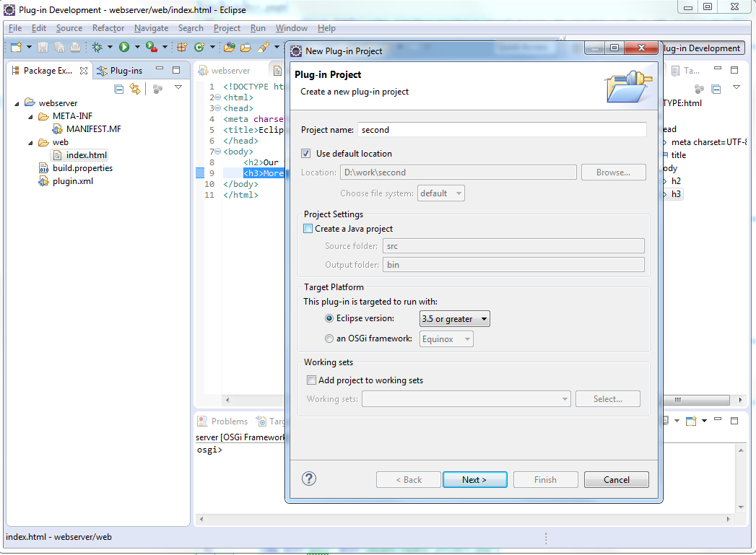
Task: Select MANIFEST.MF in Package Explorer
Action: point(87,129)
